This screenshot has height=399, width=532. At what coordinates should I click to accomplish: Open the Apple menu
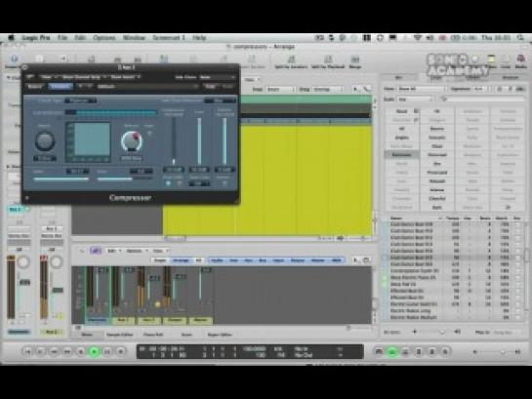click(x=11, y=38)
